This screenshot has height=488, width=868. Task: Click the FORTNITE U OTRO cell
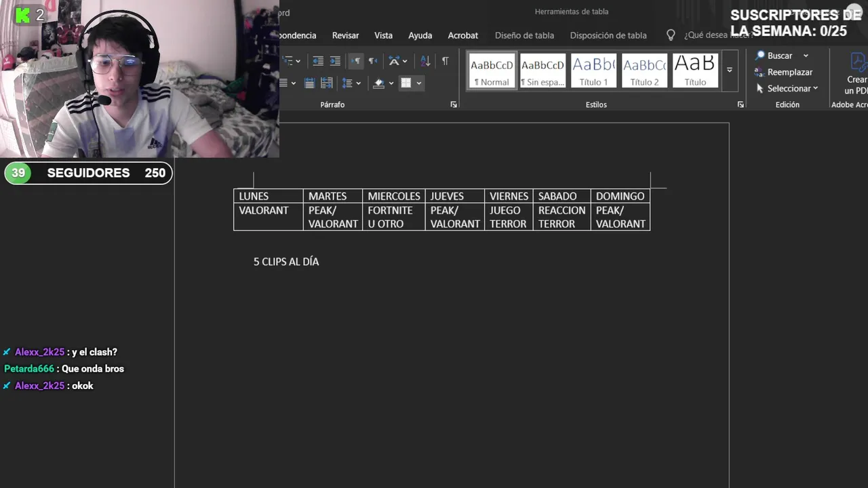click(x=394, y=217)
